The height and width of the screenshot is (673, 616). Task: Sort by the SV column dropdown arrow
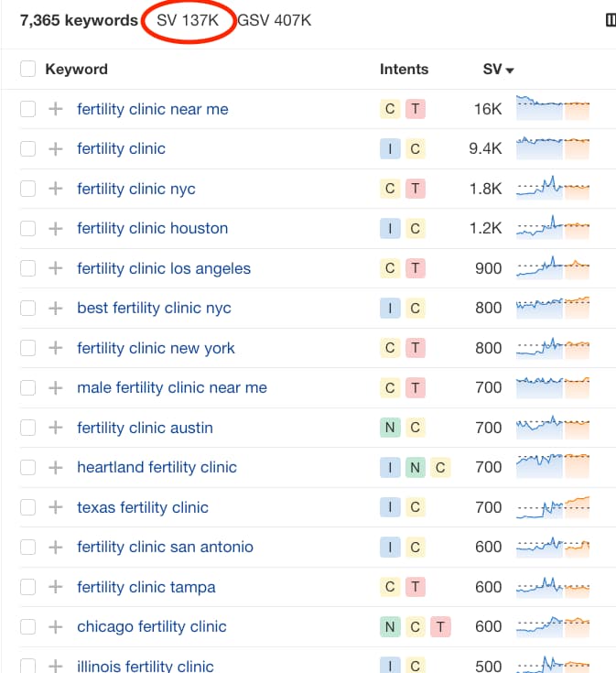pyautogui.click(x=510, y=70)
